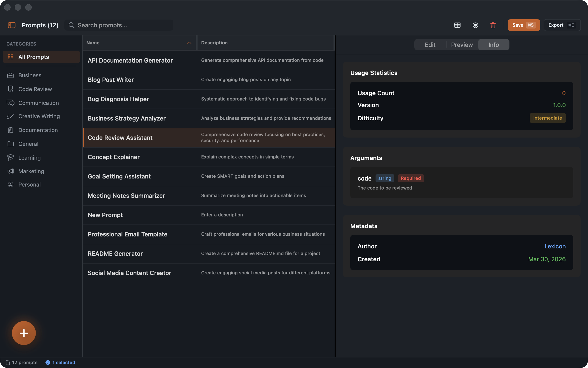This screenshot has width=588, height=368.
Task: Click the Intermediate difficulty badge
Action: click(x=547, y=118)
